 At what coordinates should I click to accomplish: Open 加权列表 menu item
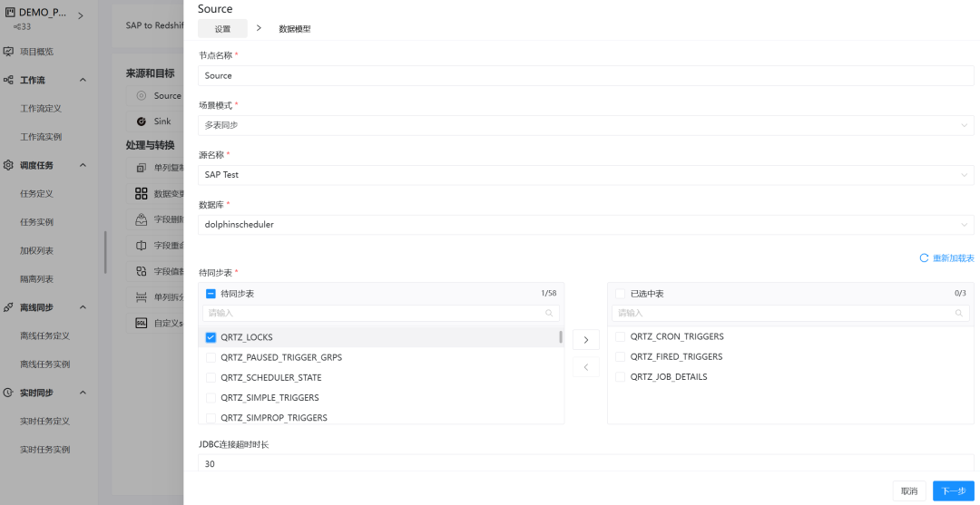[x=37, y=250]
